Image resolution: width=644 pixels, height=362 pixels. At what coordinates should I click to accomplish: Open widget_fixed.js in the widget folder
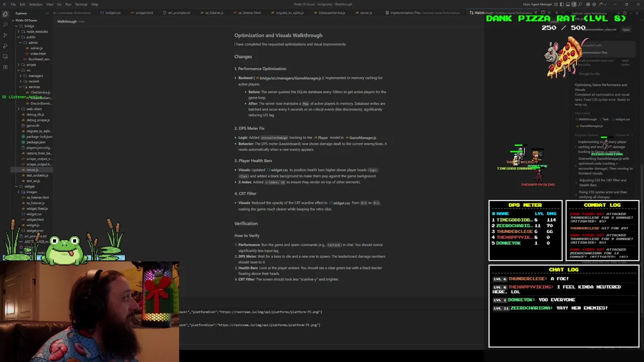pyautogui.click(x=37, y=209)
